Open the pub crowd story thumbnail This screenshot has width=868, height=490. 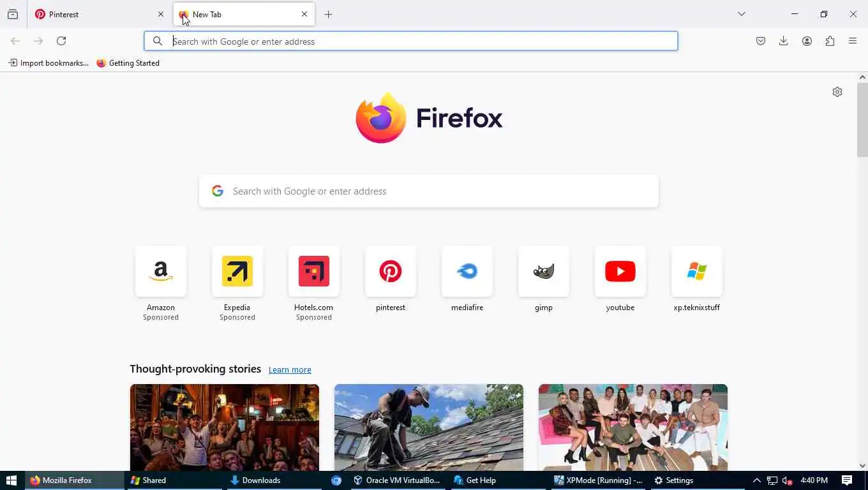225,427
